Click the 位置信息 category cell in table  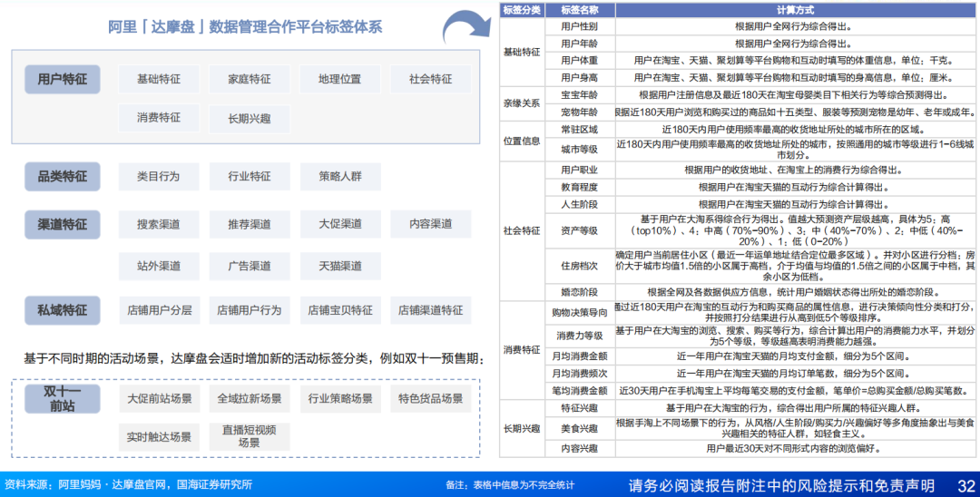coord(522,141)
